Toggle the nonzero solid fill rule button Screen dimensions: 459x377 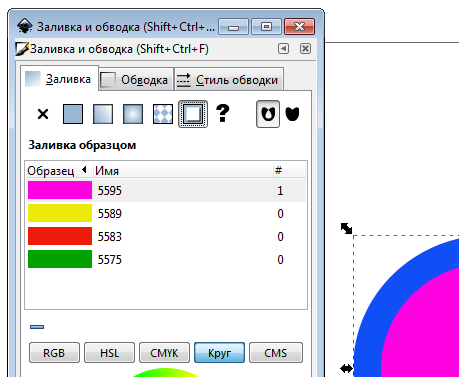click(x=292, y=114)
